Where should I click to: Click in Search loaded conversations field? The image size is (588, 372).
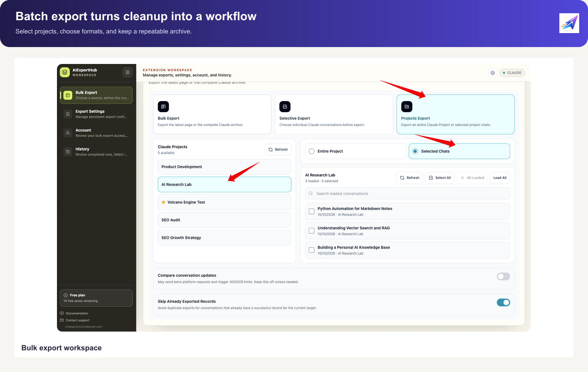point(408,193)
